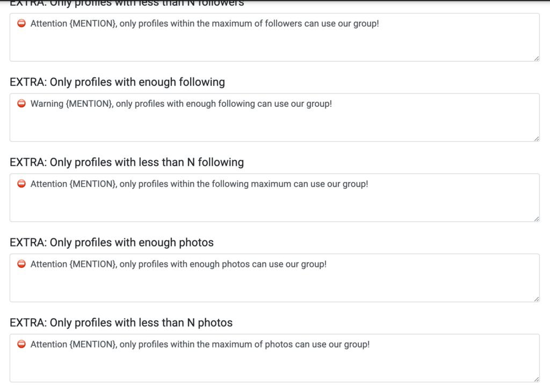This screenshot has height=392, width=550.
Task: Grab the resize handle of max followers textarea
Action: pos(537,59)
